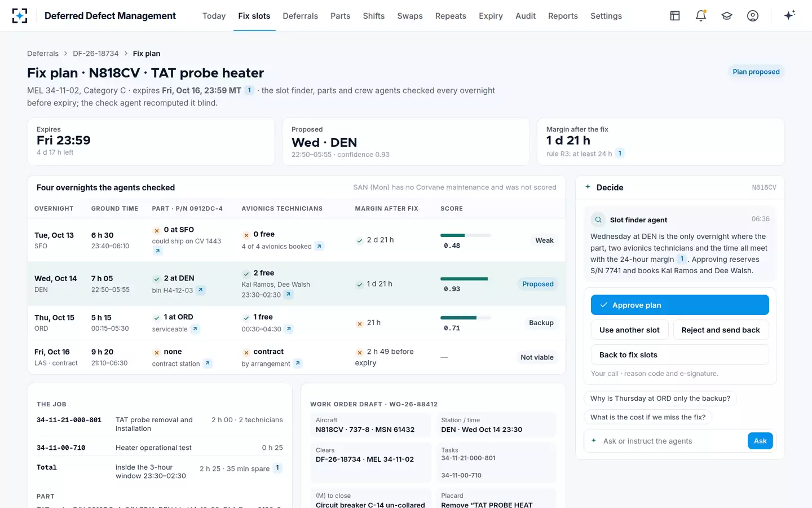Open link icon next to 'contract station'

pyautogui.click(x=208, y=364)
